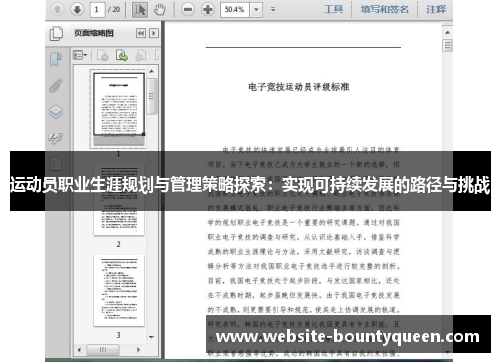This screenshot has height=362, width=500.
Task: Click thumbnail panel scroll down arrow
Action: [x=151, y=337]
